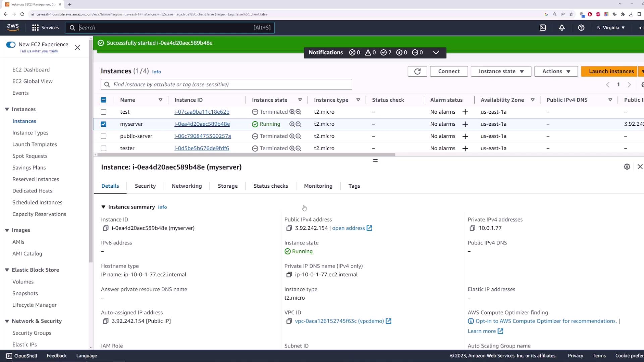The width and height of the screenshot is (644, 362).
Task: Switch to the Networking tab
Action: tap(186, 186)
